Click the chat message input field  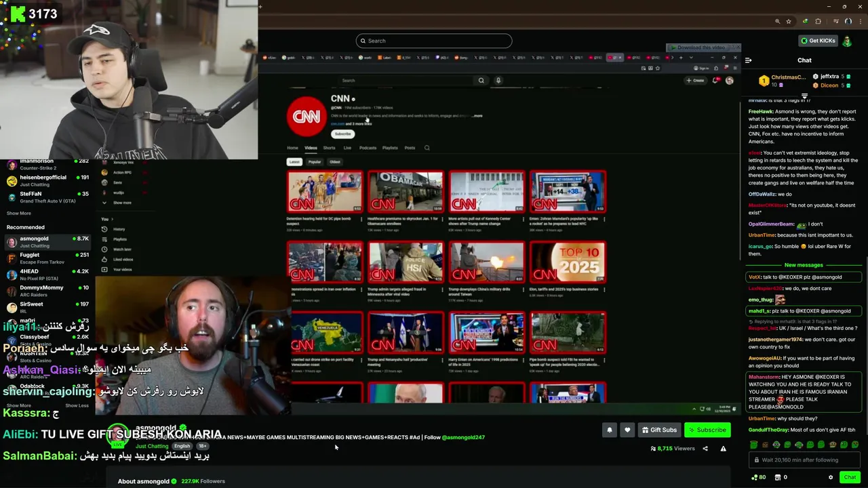tap(804, 460)
